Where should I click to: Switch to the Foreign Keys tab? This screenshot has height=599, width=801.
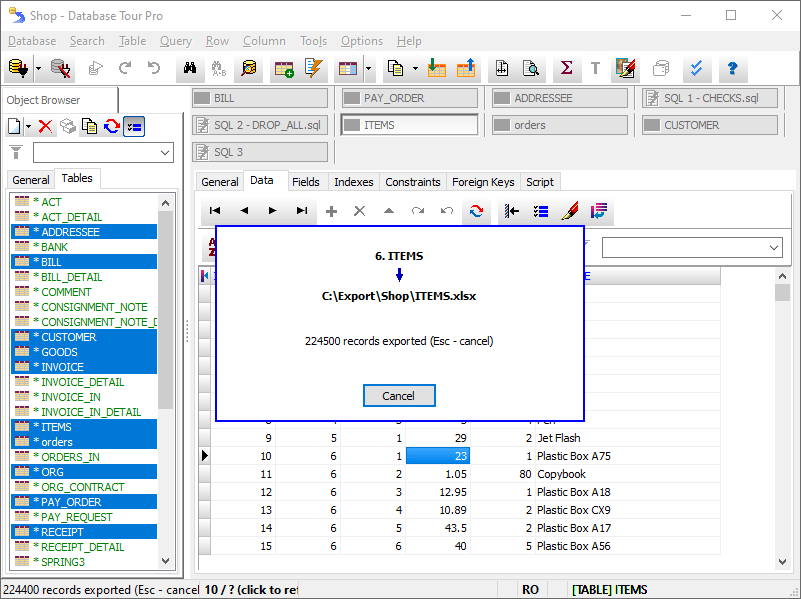(483, 182)
